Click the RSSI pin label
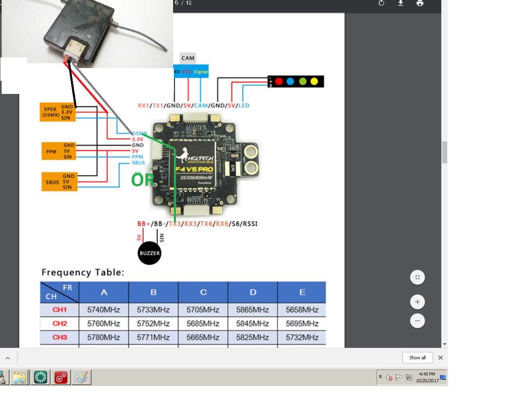This screenshot has width=525, height=420. (x=250, y=224)
